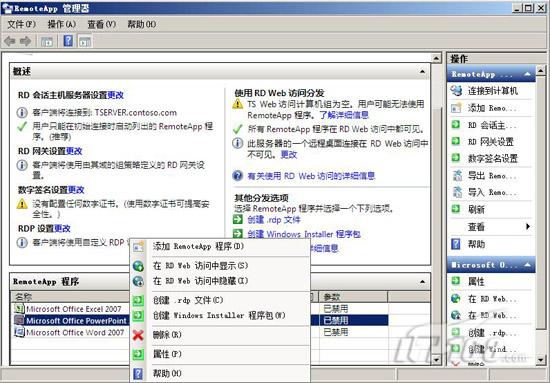Choose 属性(P) in context menu
This screenshot has width=550, height=383.
[220, 354]
